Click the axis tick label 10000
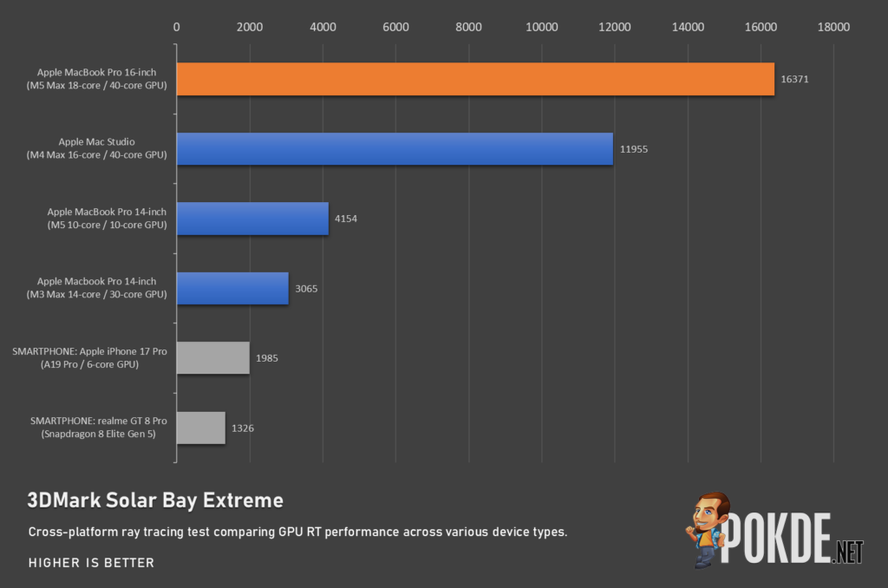 click(x=542, y=27)
